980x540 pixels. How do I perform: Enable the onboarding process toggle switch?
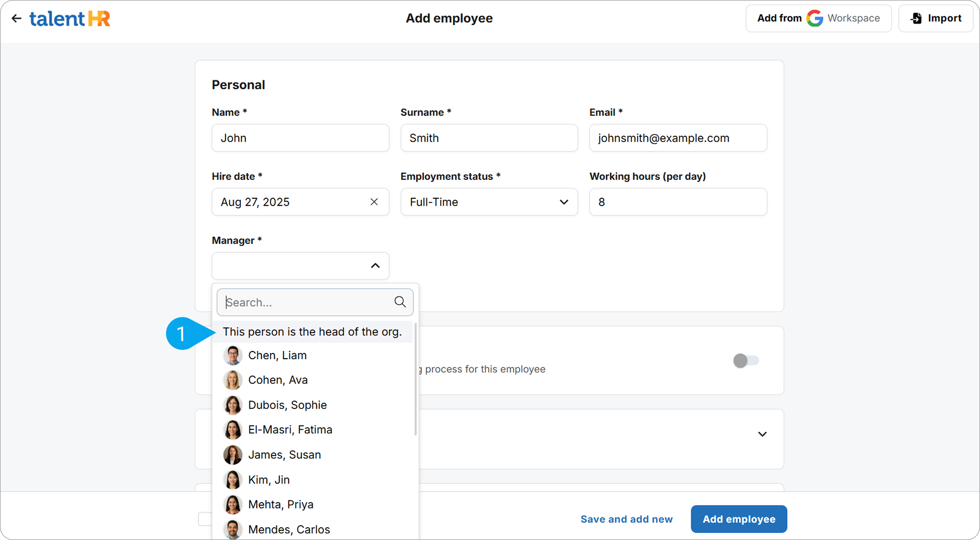[x=746, y=361]
